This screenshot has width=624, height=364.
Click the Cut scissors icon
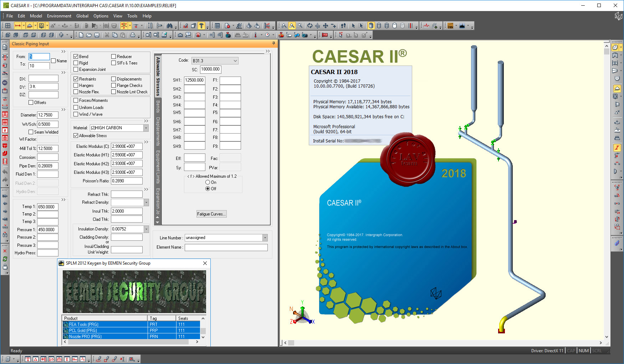[x=107, y=35]
